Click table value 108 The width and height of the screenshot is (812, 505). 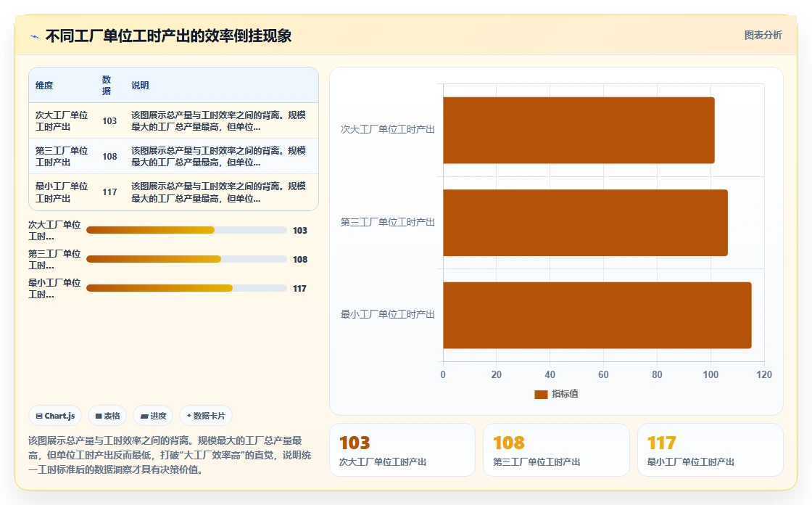pos(109,157)
